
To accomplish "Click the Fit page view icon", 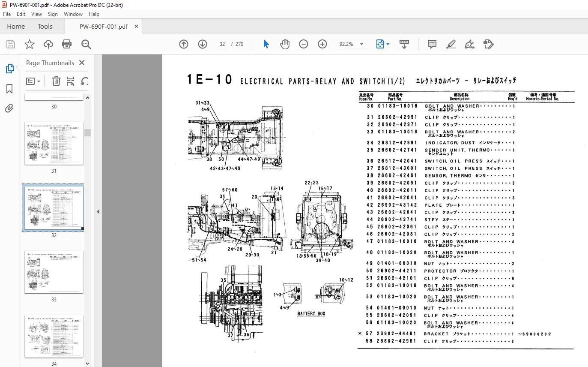I will [x=380, y=44].
